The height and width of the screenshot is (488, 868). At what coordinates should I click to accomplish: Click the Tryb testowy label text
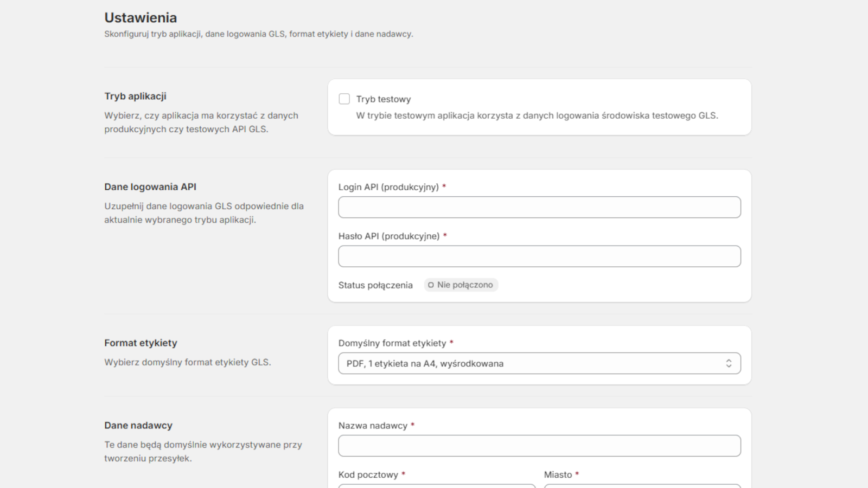[384, 99]
